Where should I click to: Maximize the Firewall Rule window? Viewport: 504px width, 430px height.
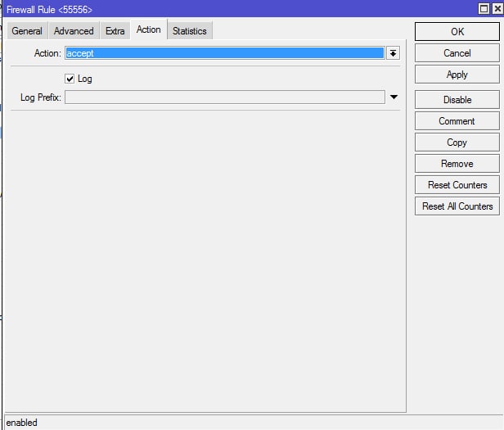484,9
